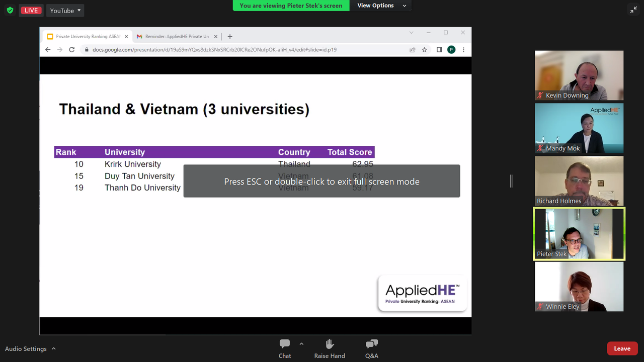The height and width of the screenshot is (362, 644).
Task: Open the Chat panel in Zoom
Action: [284, 348]
